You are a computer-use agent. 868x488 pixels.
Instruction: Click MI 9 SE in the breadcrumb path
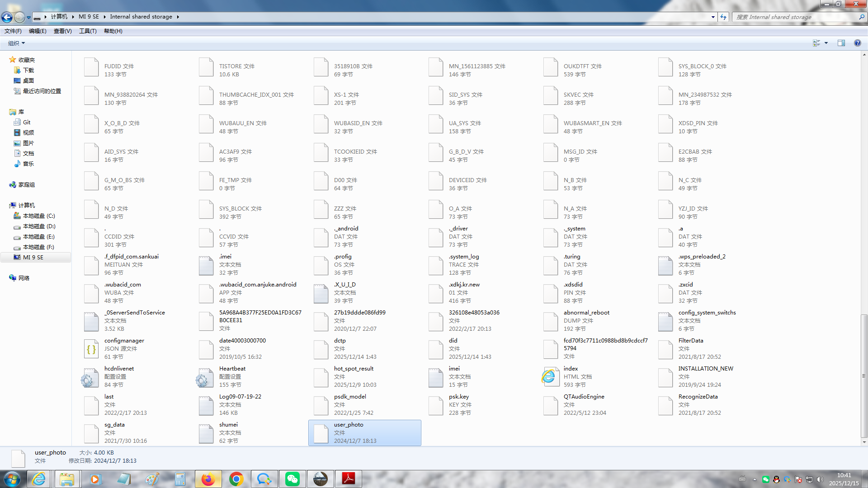pos(89,17)
